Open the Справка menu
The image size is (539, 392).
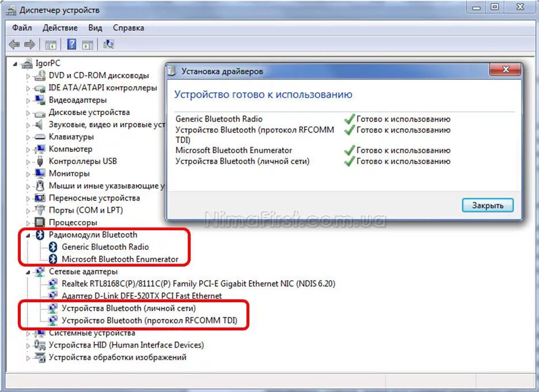tap(128, 28)
